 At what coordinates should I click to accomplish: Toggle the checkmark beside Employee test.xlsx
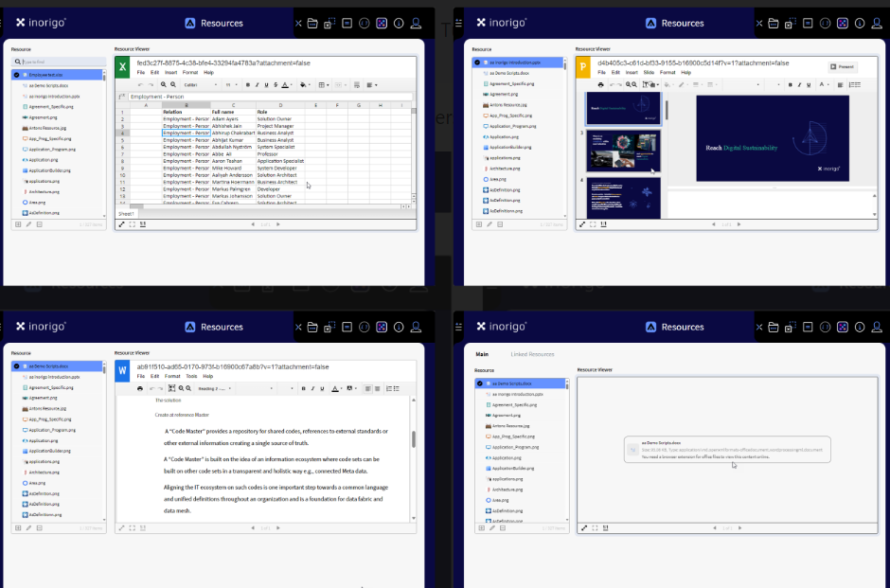(x=17, y=74)
